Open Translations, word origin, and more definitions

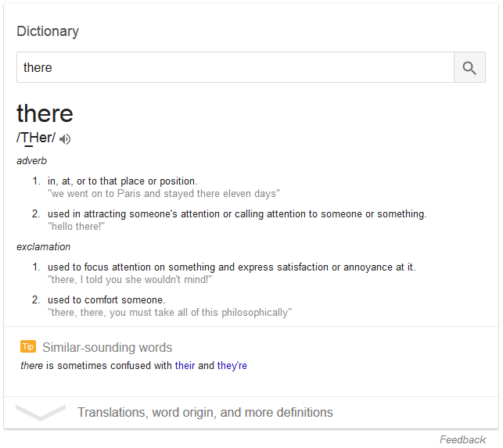click(205, 412)
